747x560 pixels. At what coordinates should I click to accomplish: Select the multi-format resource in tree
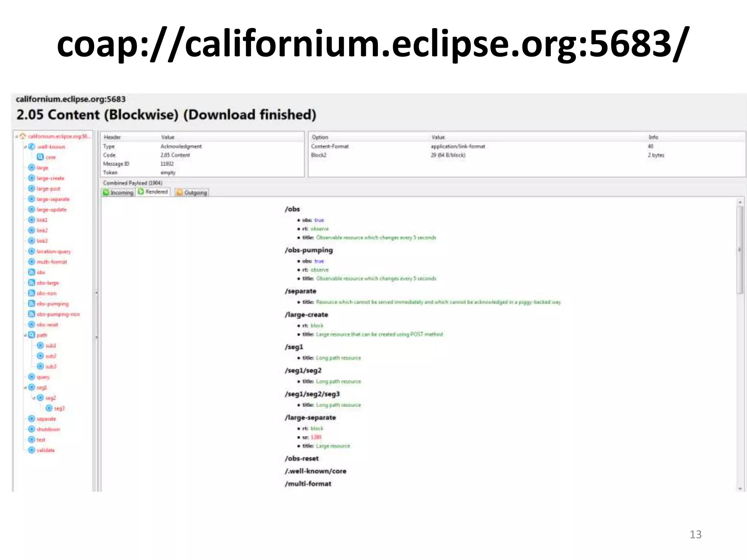(51, 262)
